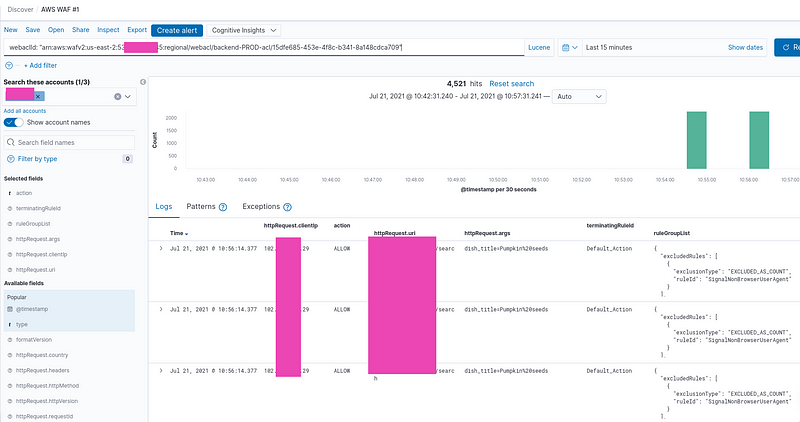Select httpRequest.httpVersion available field
800x422 pixels.
click(47, 401)
